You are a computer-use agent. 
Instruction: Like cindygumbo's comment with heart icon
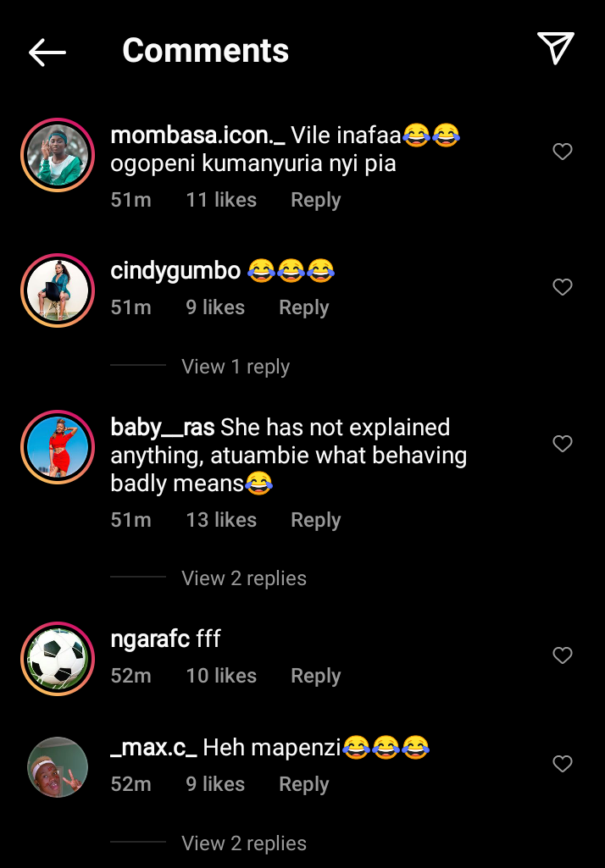(563, 287)
